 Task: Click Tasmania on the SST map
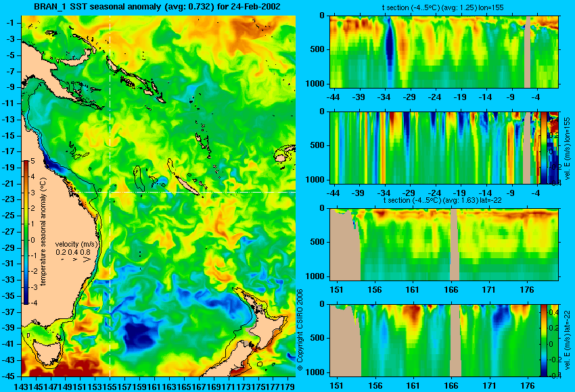point(47,352)
